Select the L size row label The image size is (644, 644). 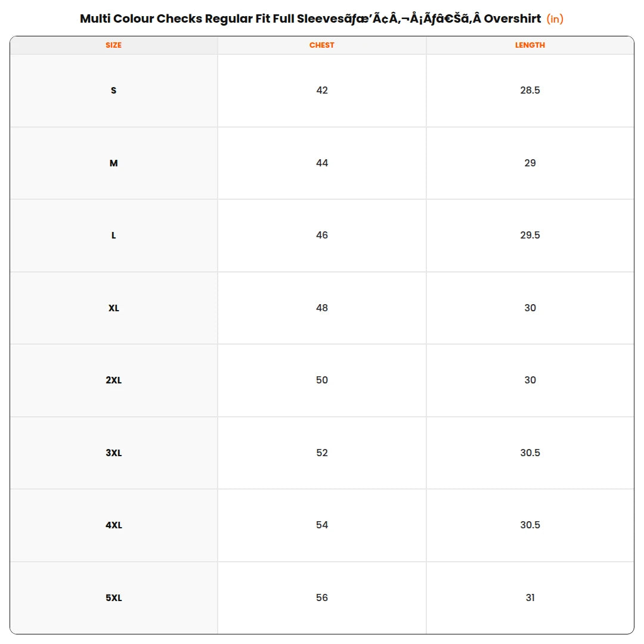[x=114, y=236]
